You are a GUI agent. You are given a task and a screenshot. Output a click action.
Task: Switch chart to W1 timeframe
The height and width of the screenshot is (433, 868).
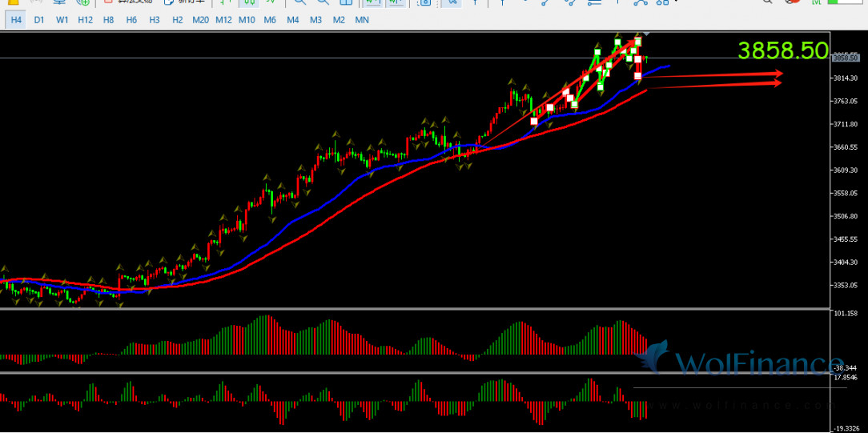[62, 19]
